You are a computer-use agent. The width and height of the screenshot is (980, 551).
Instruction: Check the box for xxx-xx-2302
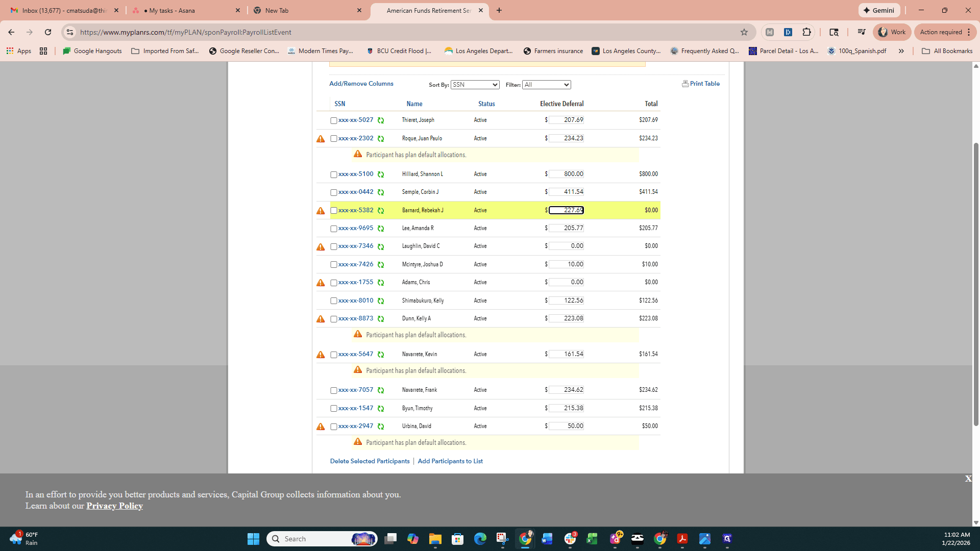[334, 139]
